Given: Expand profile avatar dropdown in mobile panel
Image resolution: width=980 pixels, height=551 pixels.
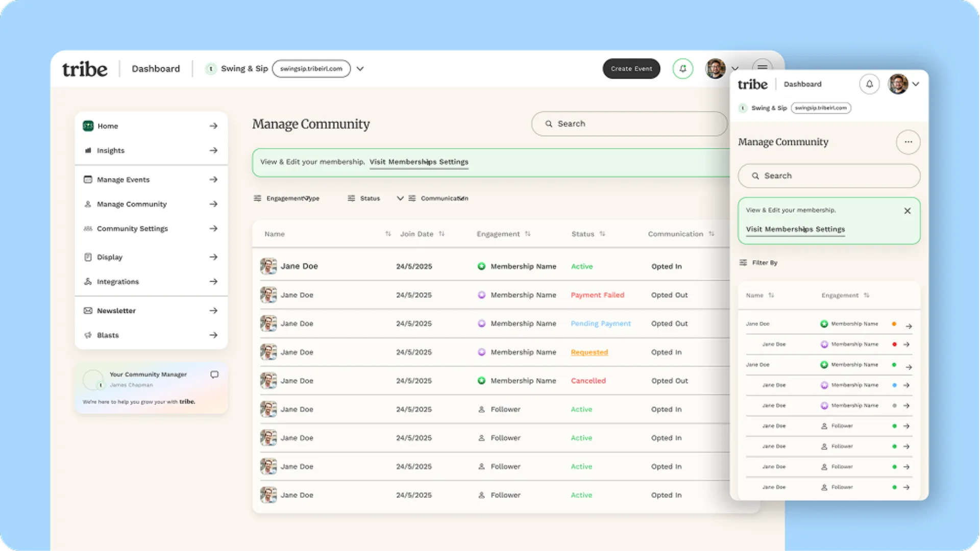Looking at the screenshot, I should pyautogui.click(x=916, y=84).
